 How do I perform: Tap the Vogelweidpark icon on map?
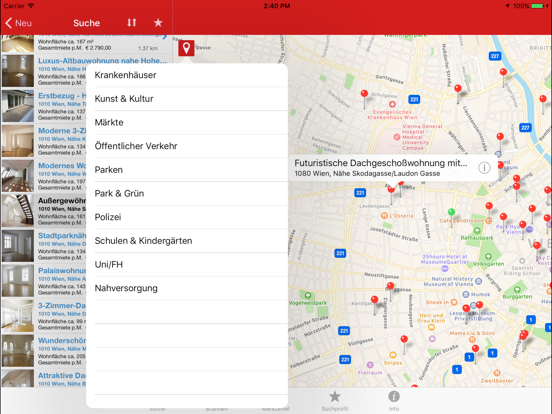tap(308, 295)
